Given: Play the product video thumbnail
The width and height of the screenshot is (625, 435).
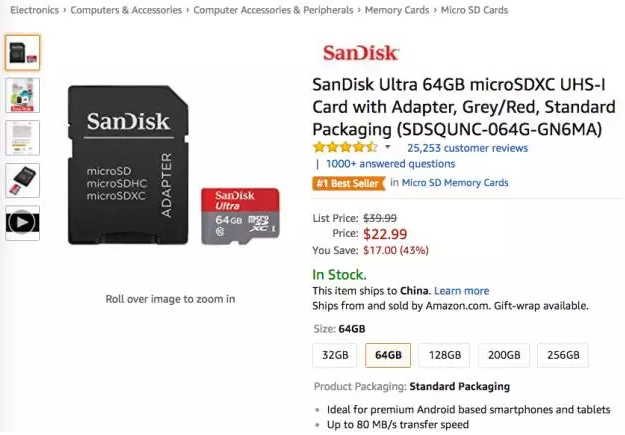Looking at the screenshot, I should (22, 222).
